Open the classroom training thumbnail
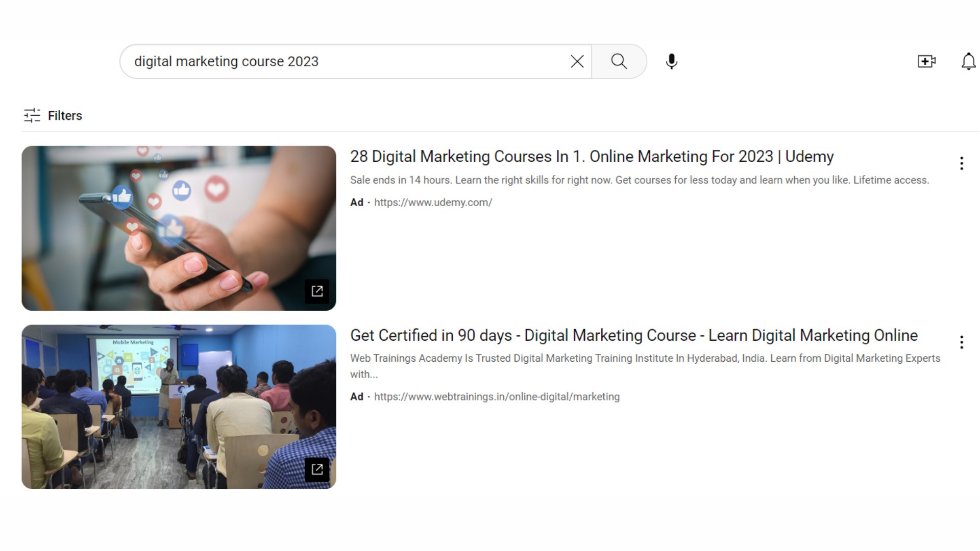 tap(179, 407)
